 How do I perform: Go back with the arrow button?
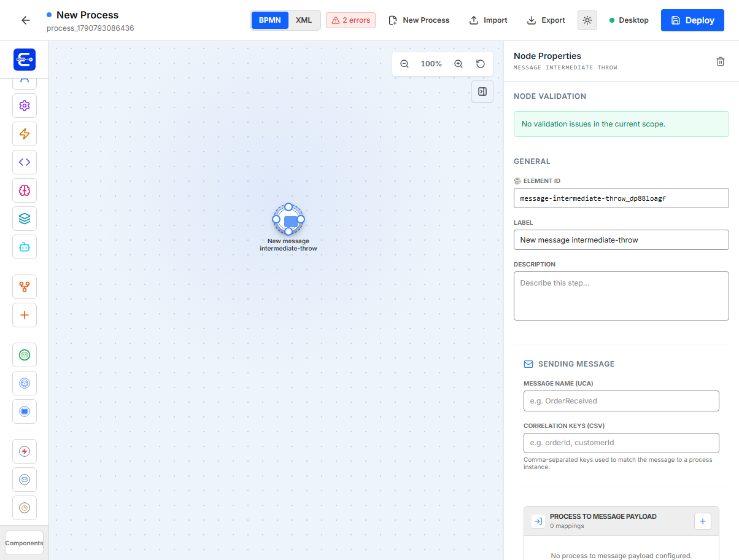tap(25, 20)
